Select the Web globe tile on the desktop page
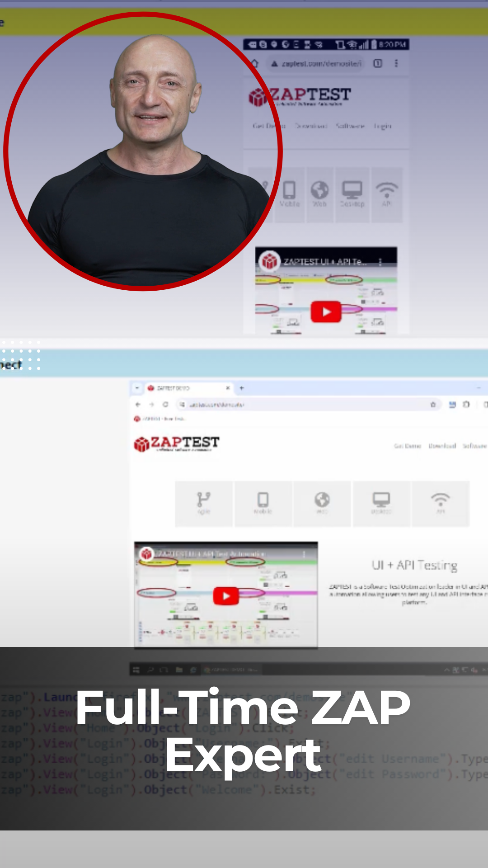This screenshot has width=488, height=868. click(x=322, y=504)
